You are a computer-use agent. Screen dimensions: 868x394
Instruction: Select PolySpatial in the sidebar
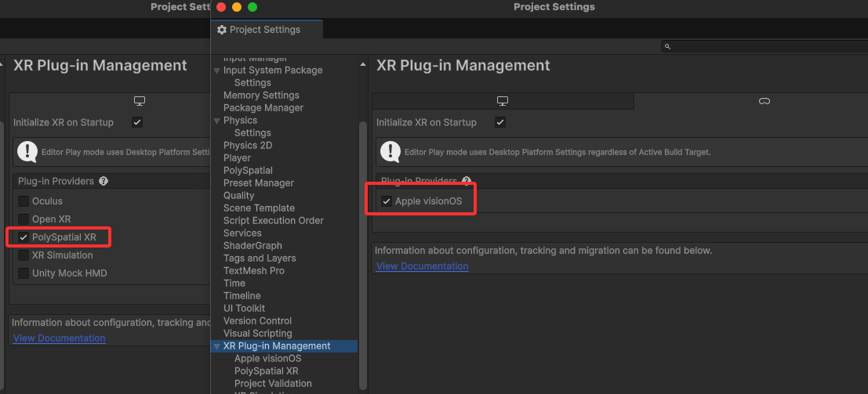coord(248,171)
